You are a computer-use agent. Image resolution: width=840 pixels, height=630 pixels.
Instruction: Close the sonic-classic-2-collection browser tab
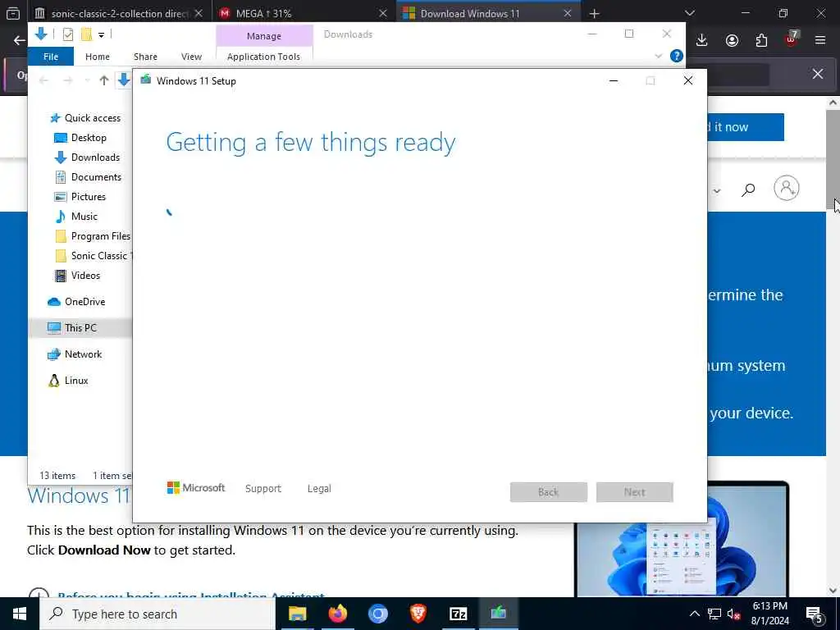click(199, 13)
